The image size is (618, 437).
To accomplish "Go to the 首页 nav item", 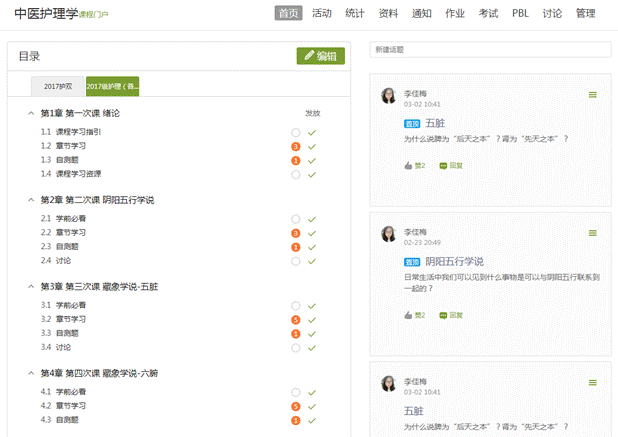I will [x=289, y=13].
